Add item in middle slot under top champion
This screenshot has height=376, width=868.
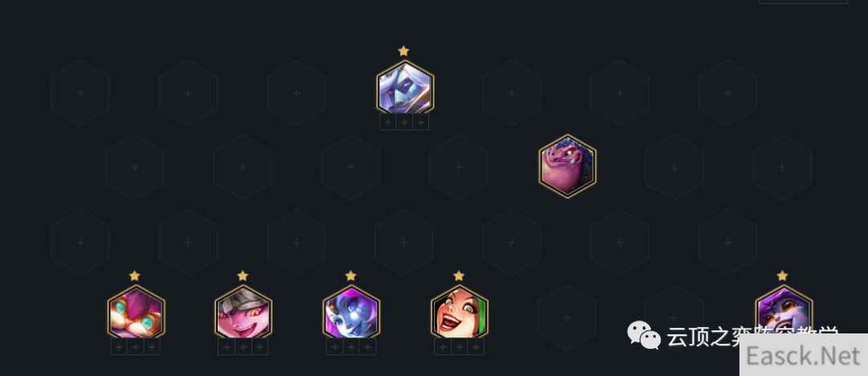click(404, 122)
